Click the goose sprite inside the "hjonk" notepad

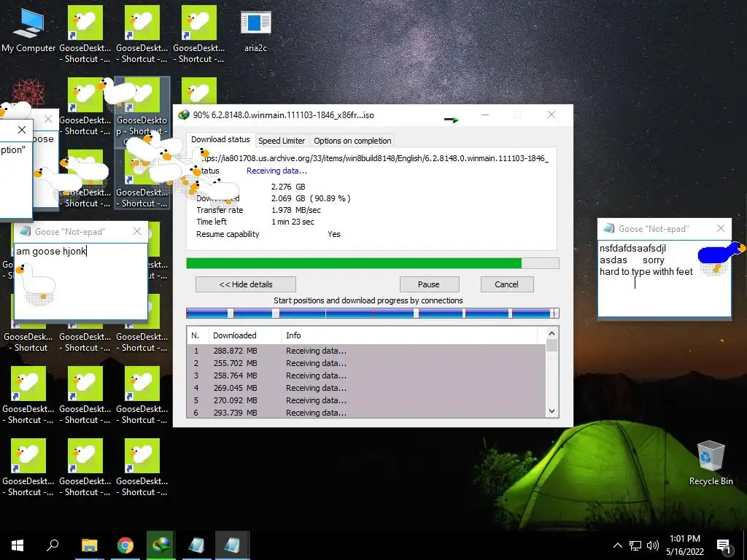(x=36, y=285)
